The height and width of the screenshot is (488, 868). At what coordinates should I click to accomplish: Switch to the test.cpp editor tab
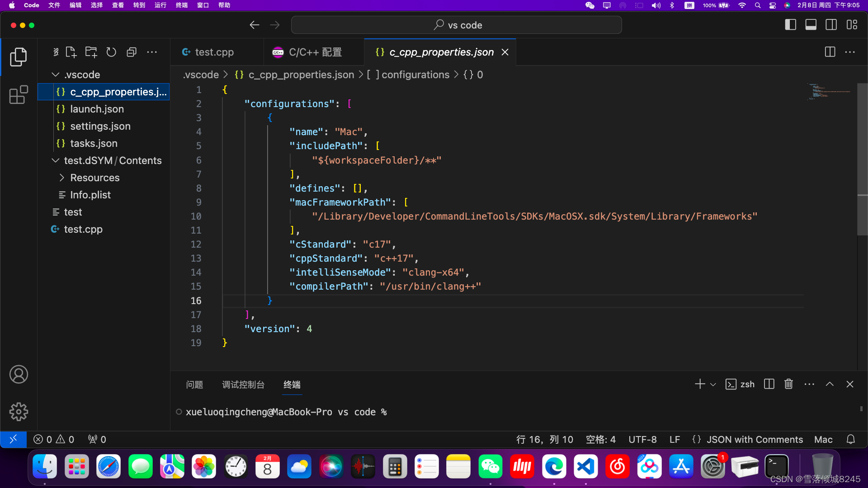214,52
